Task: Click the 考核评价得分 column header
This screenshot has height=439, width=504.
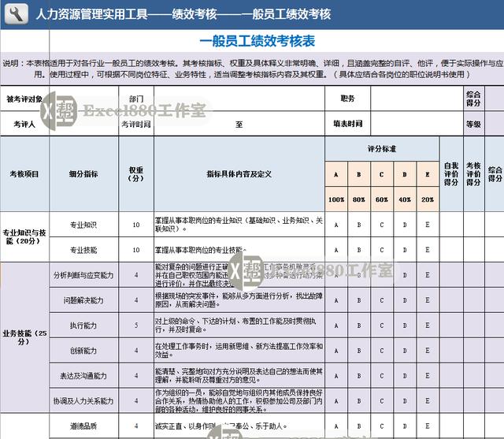Action: tap(473, 174)
